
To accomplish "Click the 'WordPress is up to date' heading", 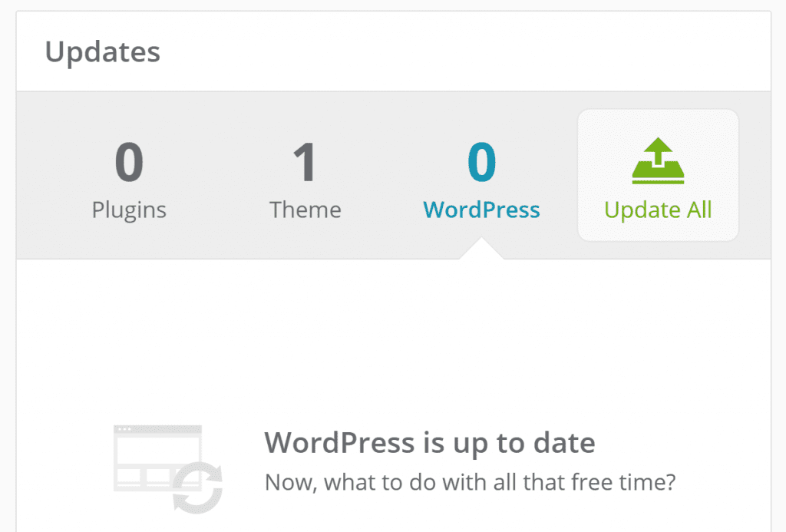I will [x=430, y=442].
